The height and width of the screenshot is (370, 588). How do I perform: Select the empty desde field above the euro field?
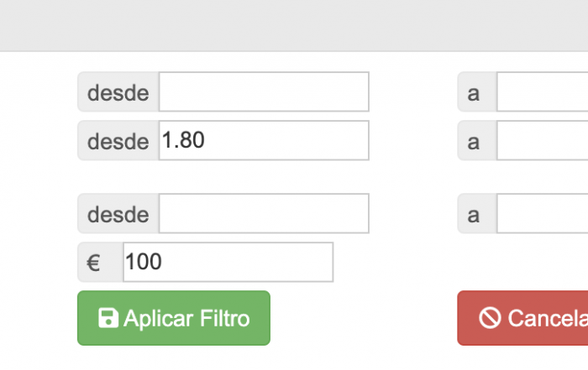click(264, 213)
